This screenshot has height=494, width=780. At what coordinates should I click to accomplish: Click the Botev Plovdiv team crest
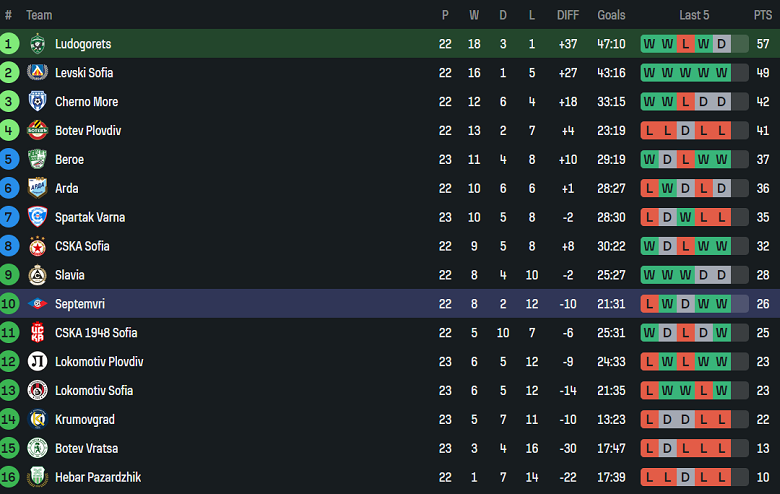pos(37,131)
